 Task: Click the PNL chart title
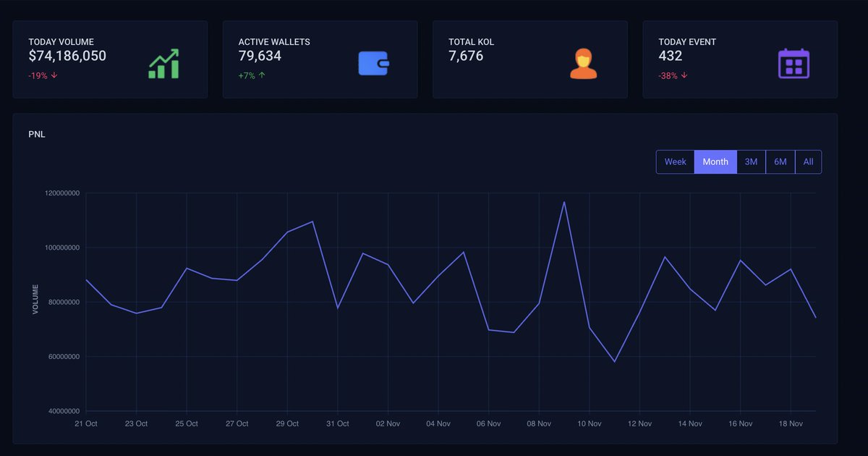coord(37,134)
